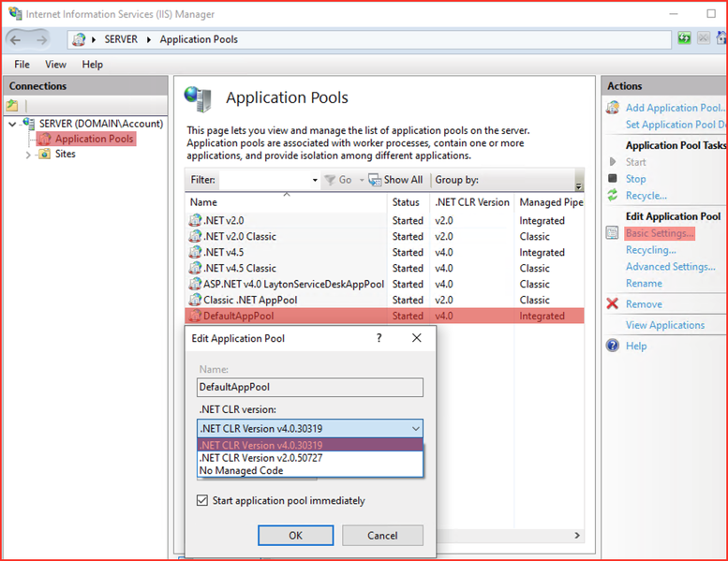Screen dimensions: 728x561
Task: Open the Help menu
Action: coord(93,64)
